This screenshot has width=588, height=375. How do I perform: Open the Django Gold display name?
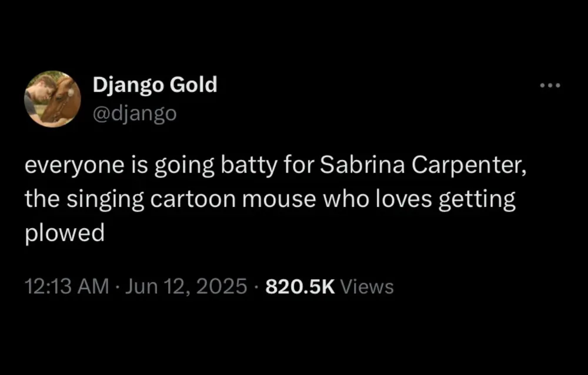tap(155, 86)
